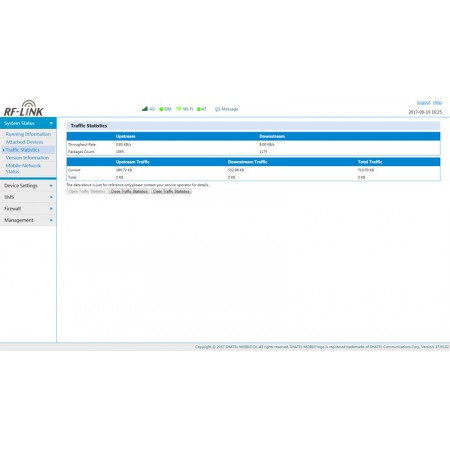Image resolution: width=450 pixels, height=450 pixels.
Task: Select Traffic Statistics in sidebar
Action: tap(22, 150)
